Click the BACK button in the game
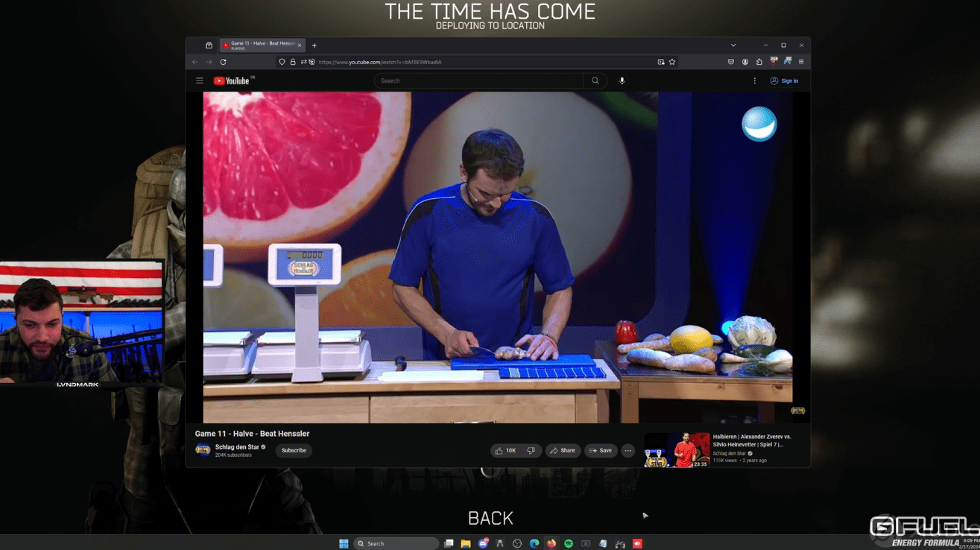 pyautogui.click(x=490, y=518)
